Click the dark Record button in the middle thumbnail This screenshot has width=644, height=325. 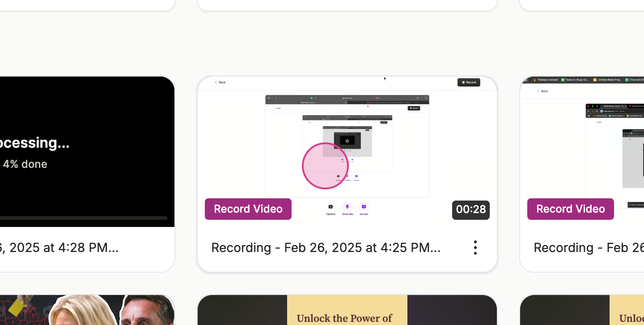click(x=469, y=82)
